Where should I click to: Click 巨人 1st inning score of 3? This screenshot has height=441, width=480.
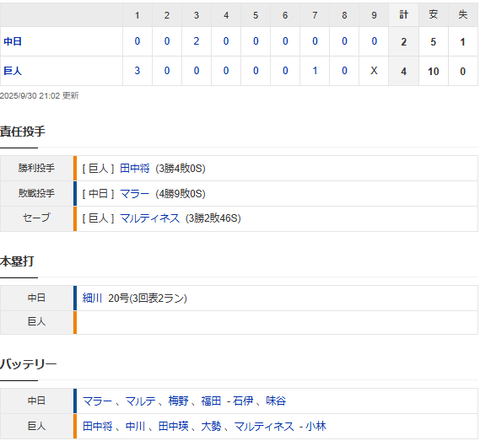[137, 71]
